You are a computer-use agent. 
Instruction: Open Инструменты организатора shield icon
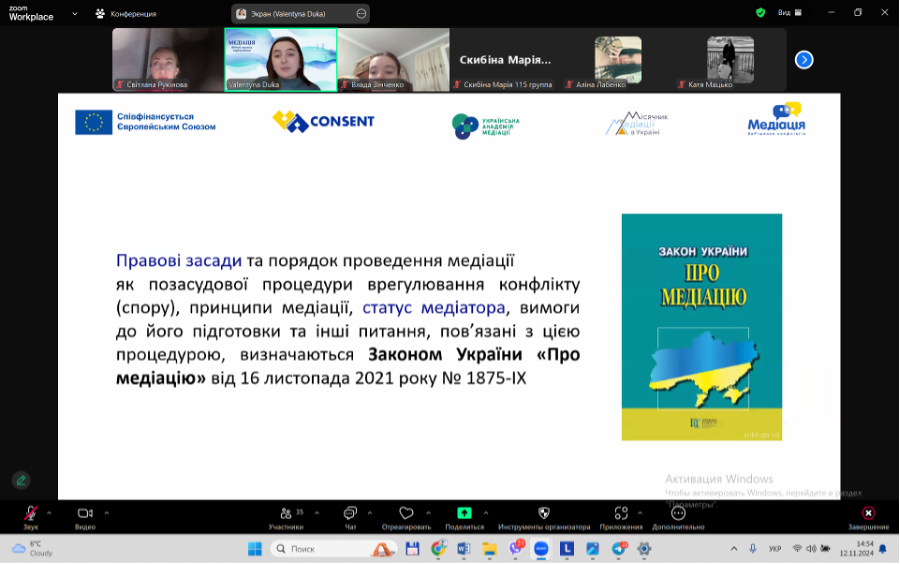tap(544, 513)
